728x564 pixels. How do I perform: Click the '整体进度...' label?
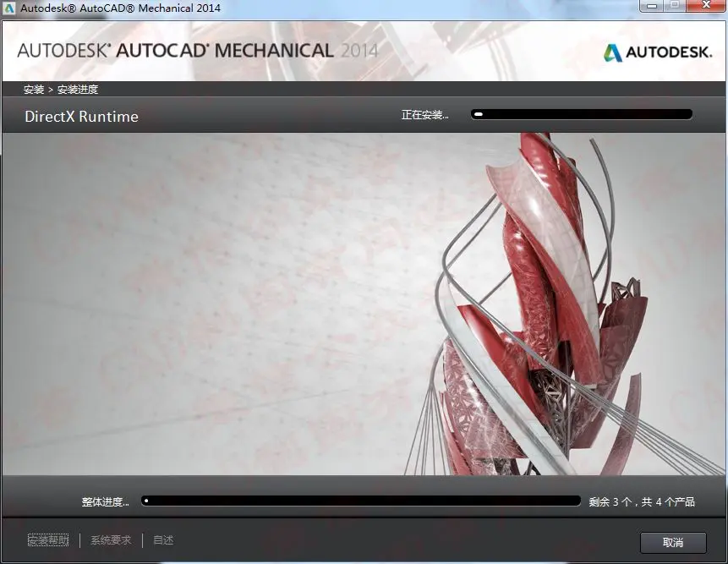click(x=106, y=501)
